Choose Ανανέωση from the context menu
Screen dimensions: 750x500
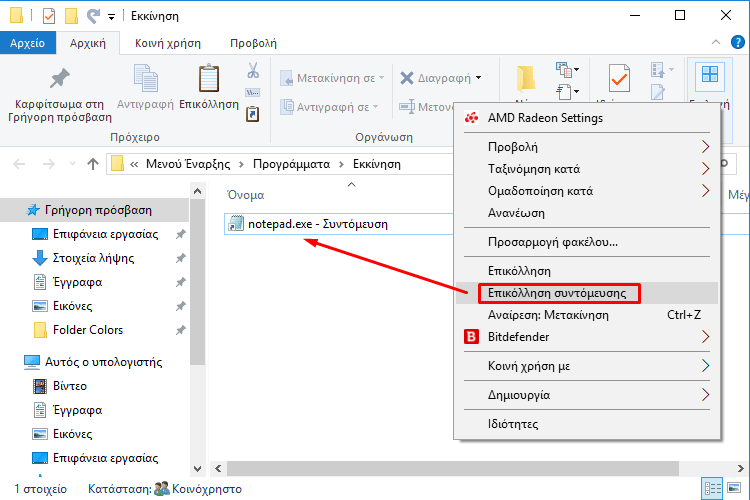[x=587, y=212]
